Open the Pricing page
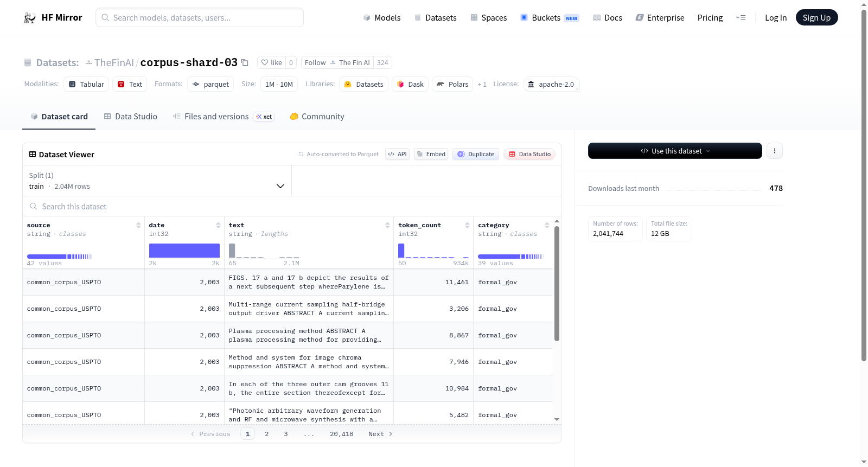Viewport: 868px width, 467px height. point(710,18)
